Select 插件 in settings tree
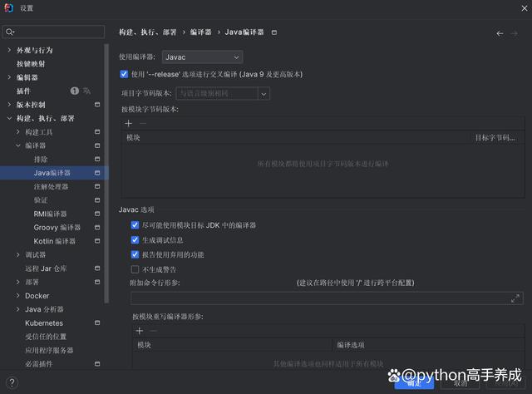 coord(23,91)
